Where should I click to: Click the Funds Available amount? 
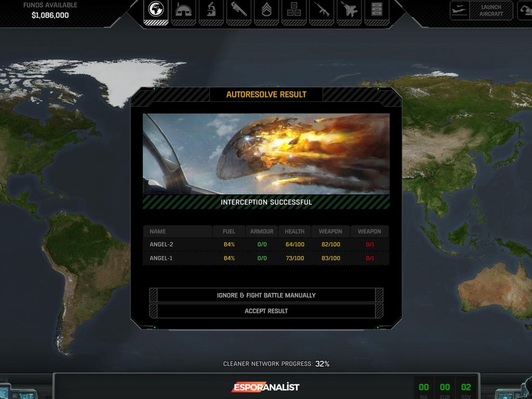tap(50, 15)
